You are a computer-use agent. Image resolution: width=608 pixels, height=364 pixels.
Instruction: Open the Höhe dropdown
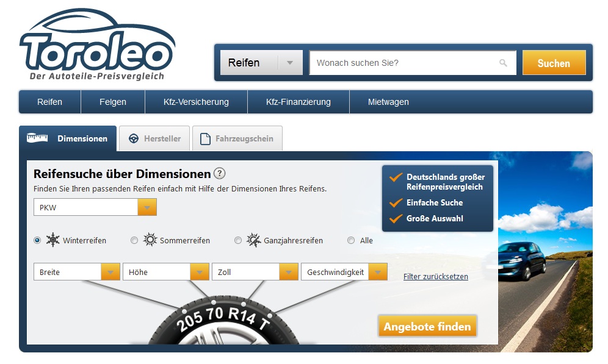point(166,272)
